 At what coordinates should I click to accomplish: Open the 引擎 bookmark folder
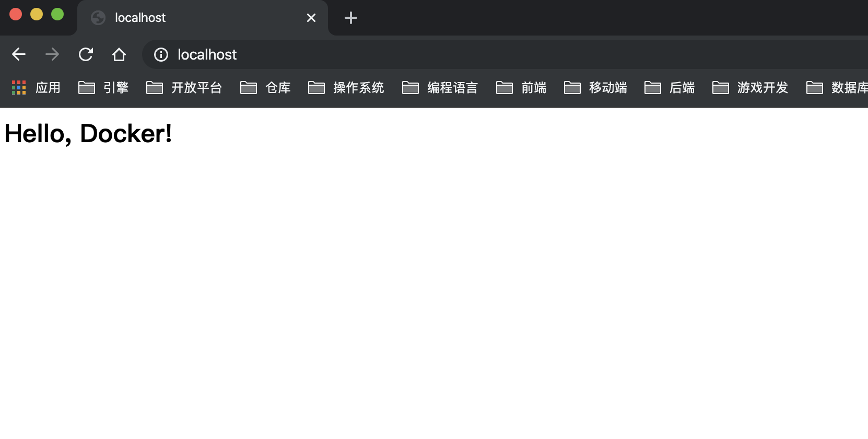[x=103, y=87]
